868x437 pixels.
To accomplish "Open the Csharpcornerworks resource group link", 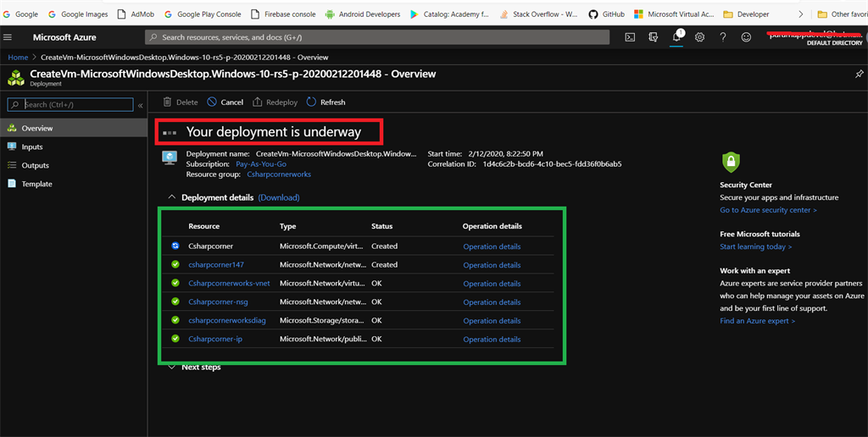I will click(279, 174).
